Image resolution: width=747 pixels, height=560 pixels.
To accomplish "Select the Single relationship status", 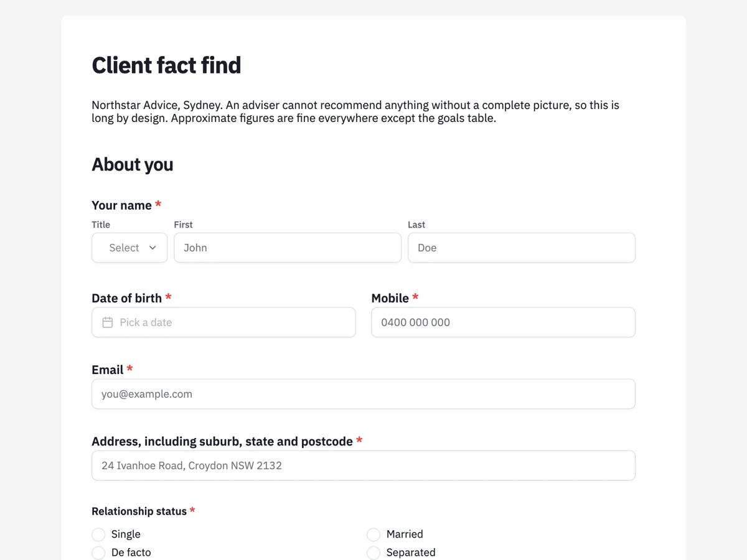I will [98, 534].
